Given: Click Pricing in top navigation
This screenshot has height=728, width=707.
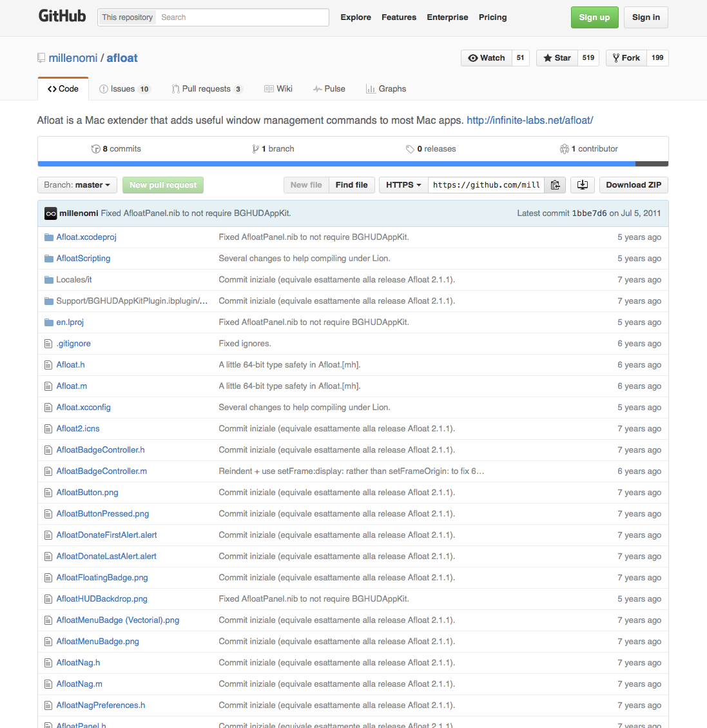Looking at the screenshot, I should tap(492, 17).
